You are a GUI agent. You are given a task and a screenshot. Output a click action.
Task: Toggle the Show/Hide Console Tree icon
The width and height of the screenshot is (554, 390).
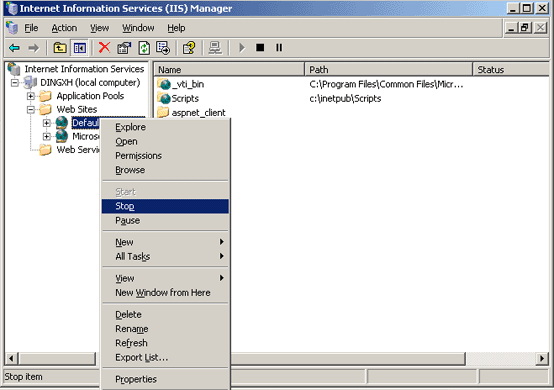click(79, 48)
